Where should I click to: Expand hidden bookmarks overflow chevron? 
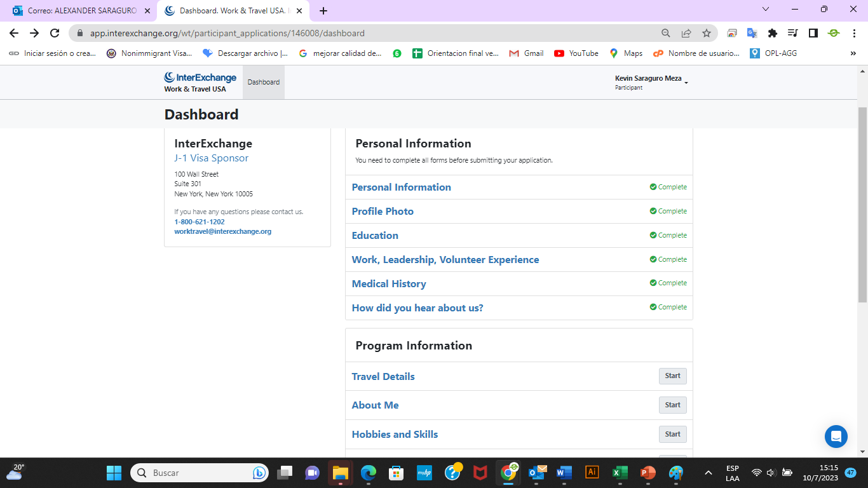853,53
